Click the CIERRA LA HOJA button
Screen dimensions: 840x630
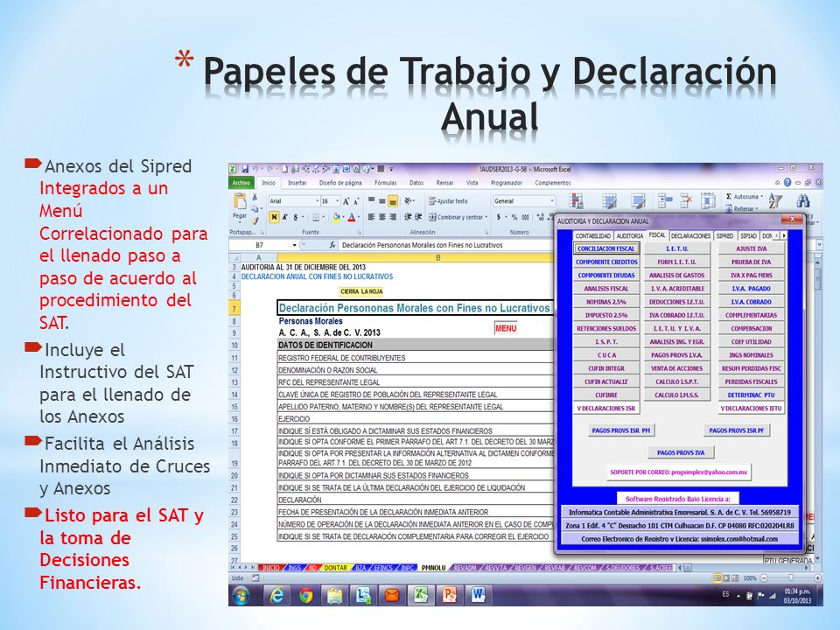(361, 291)
